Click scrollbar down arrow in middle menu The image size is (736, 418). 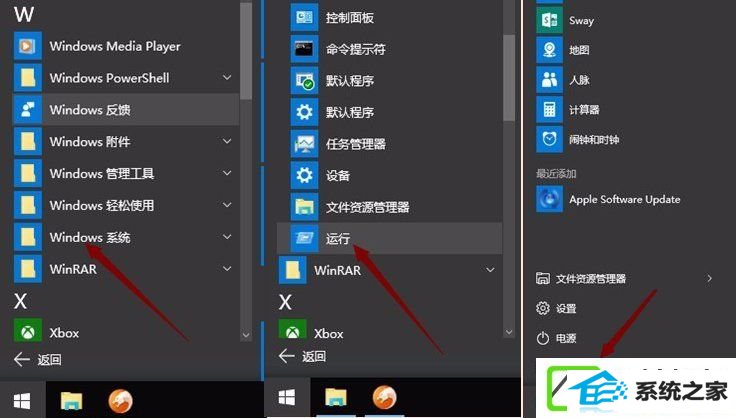click(x=509, y=332)
